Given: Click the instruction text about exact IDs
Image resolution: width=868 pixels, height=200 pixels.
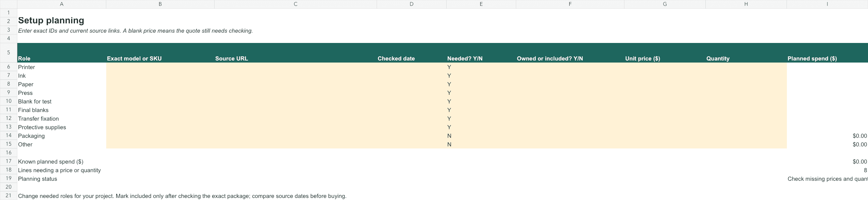Looking at the screenshot, I should point(135,31).
